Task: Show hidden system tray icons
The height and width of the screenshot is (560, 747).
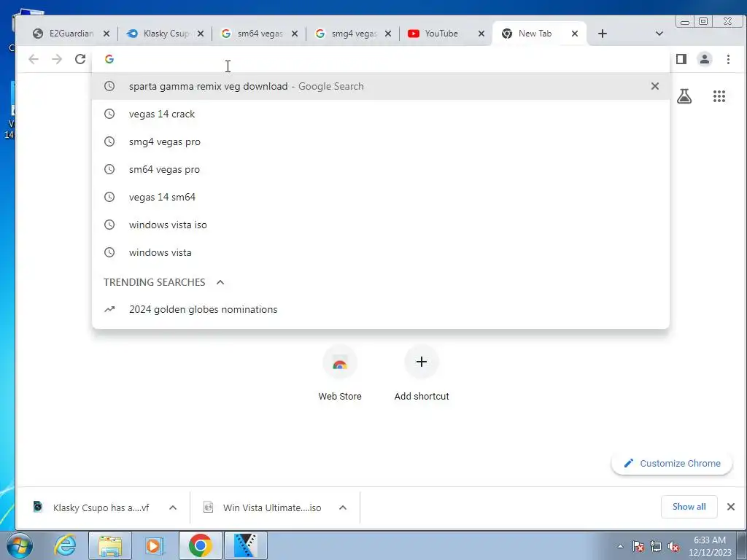Action: click(620, 546)
